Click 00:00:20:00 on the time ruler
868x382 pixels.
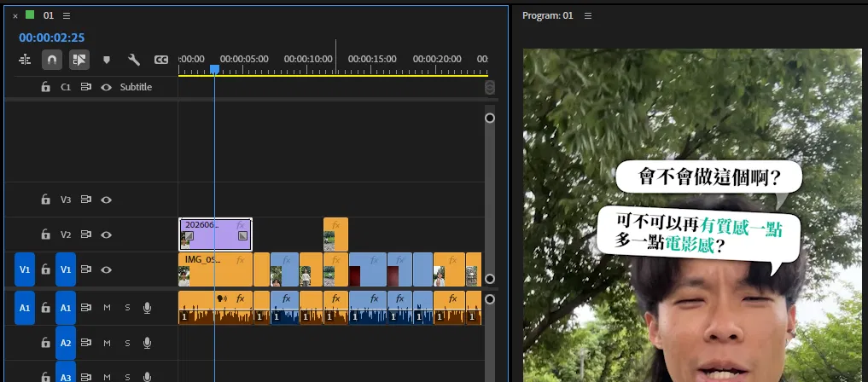click(x=437, y=59)
